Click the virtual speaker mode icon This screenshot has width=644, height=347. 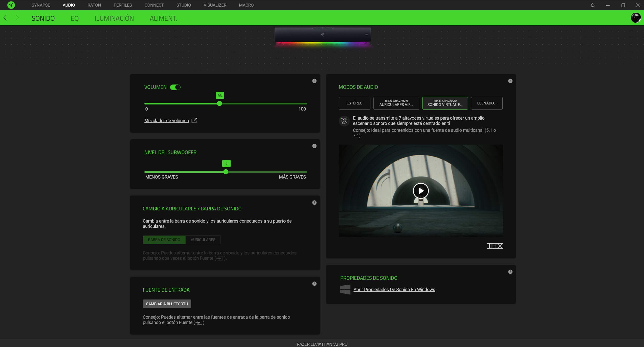[344, 121]
